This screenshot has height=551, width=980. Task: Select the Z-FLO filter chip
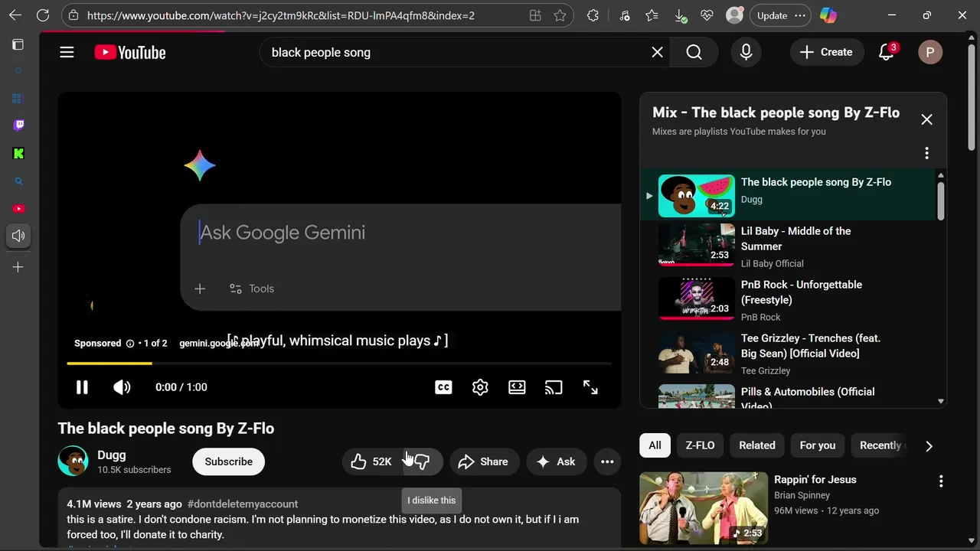point(700,445)
